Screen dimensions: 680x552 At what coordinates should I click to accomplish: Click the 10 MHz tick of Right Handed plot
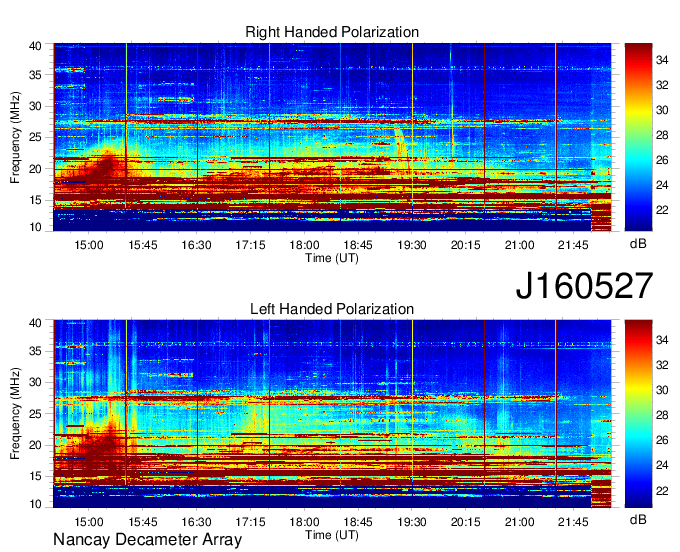click(x=35, y=227)
